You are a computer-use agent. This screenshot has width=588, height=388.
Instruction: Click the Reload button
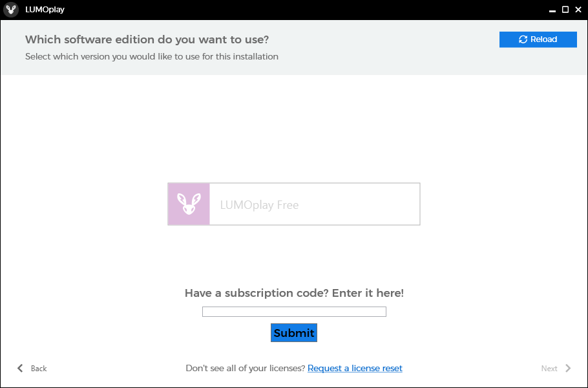(x=538, y=39)
